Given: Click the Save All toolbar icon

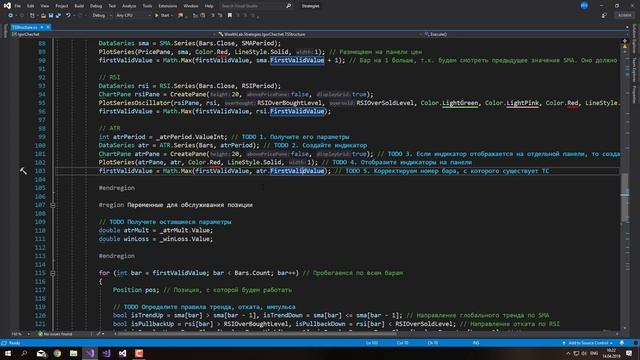Looking at the screenshot, I should coord(58,16).
